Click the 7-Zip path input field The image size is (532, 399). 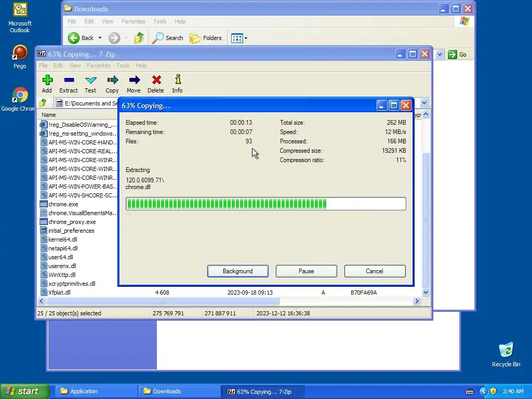(x=86, y=103)
